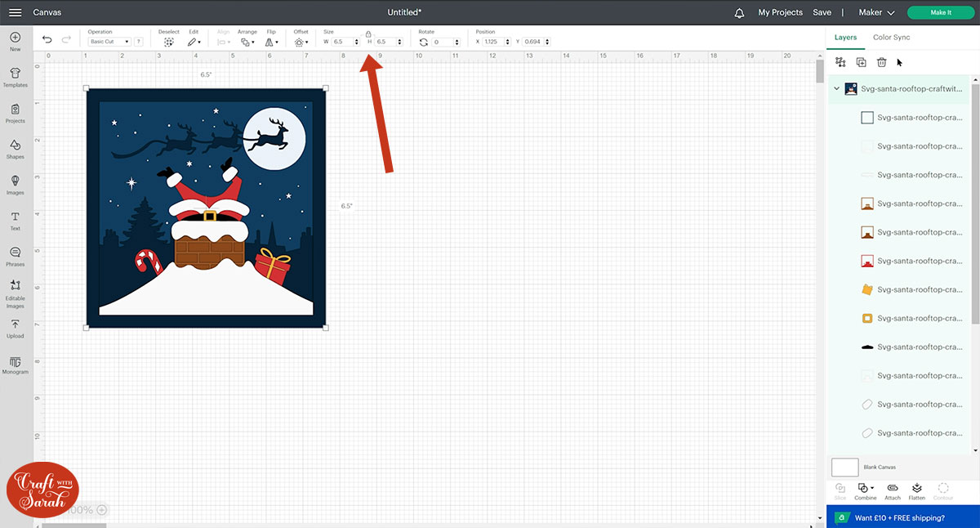Redo the last undone action
The height and width of the screenshot is (528, 980).
[x=66, y=38]
